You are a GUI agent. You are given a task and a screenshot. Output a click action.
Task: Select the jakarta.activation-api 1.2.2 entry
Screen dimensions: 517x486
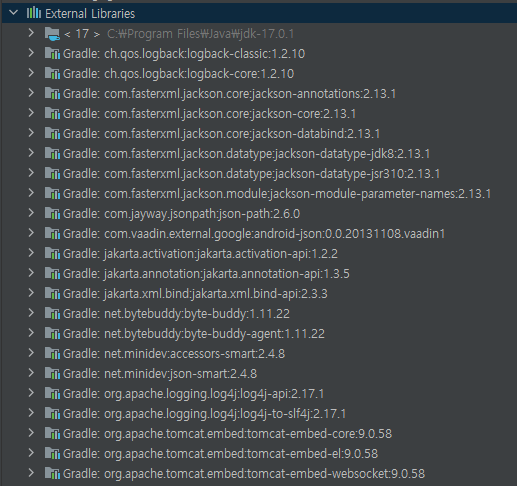[x=200, y=254]
